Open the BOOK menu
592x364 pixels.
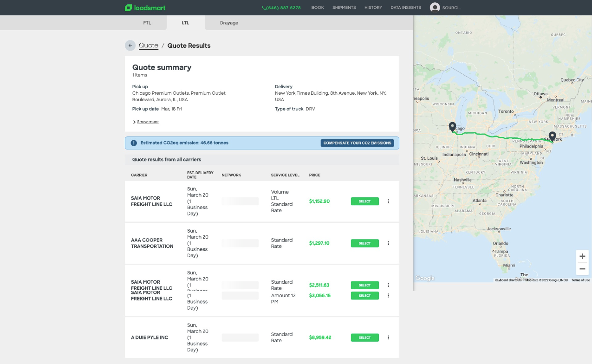pyautogui.click(x=318, y=8)
